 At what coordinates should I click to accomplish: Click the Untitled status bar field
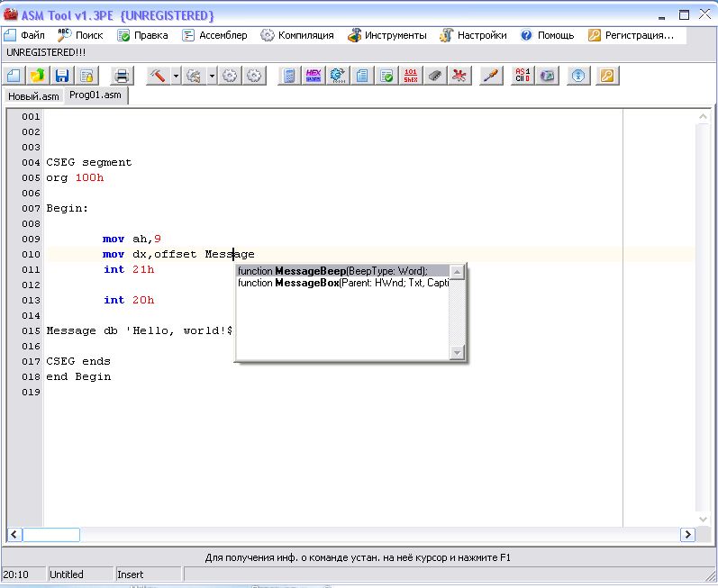80,574
